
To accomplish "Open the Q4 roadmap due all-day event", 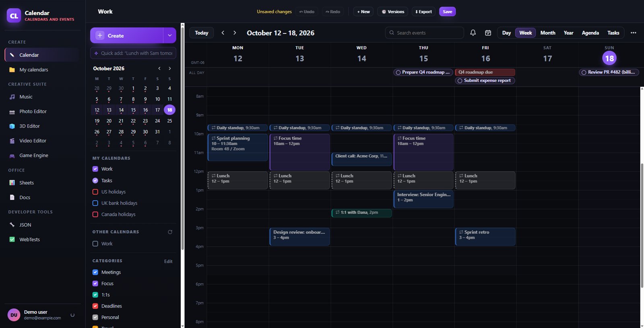I will (x=485, y=72).
